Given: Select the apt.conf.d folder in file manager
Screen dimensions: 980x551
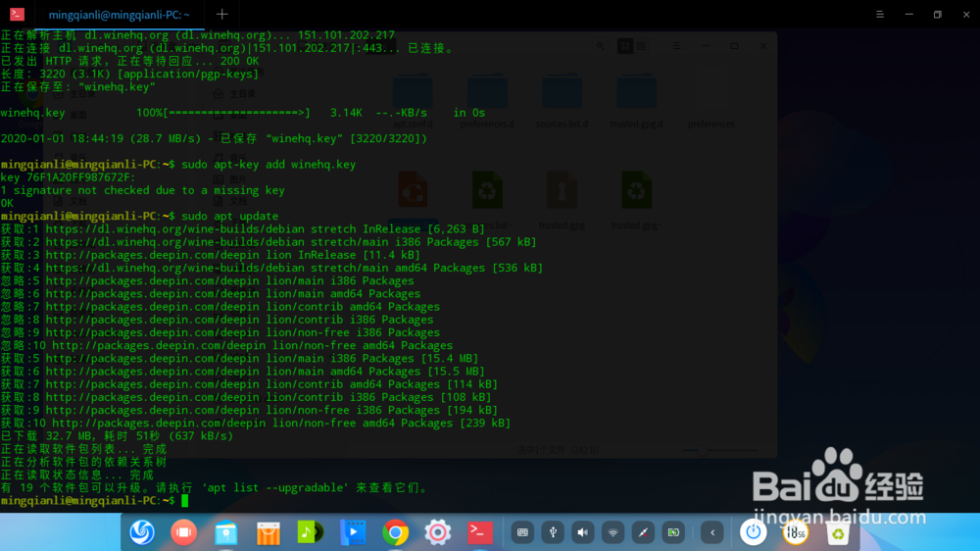Looking at the screenshot, I should (x=413, y=100).
